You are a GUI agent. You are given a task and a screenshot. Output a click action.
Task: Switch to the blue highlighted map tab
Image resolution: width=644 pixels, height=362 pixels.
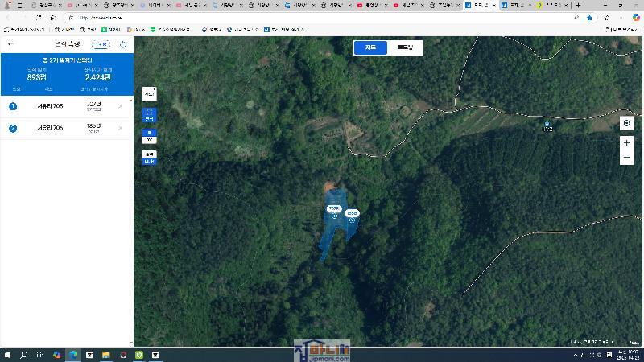[x=370, y=47]
